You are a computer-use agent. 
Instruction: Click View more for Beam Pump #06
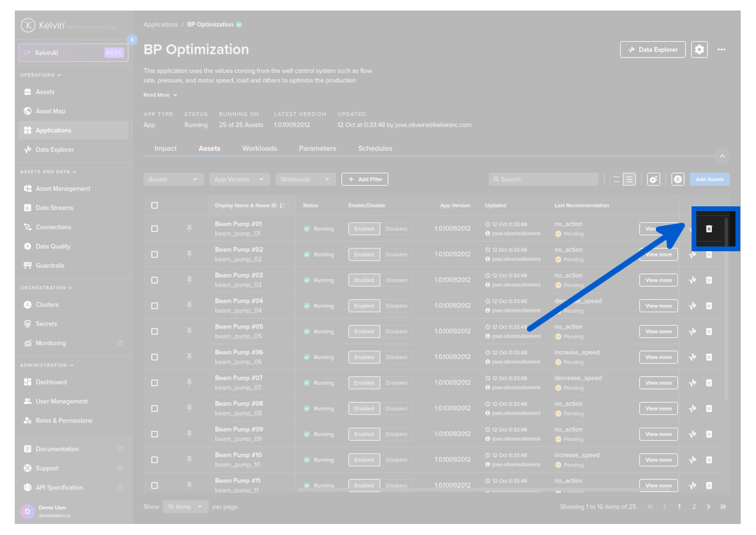click(x=658, y=357)
